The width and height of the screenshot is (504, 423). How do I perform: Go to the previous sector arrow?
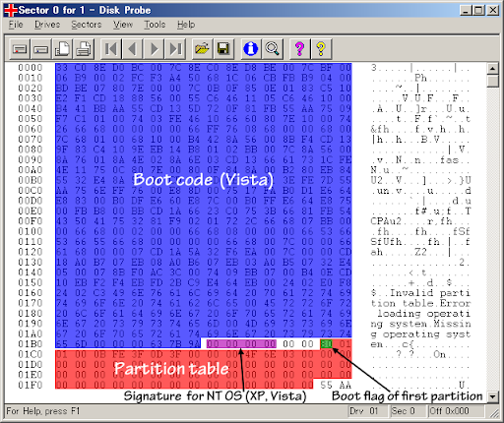tap(132, 49)
